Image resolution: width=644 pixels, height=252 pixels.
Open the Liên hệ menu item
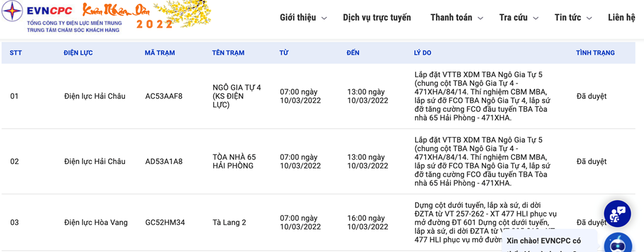click(x=621, y=17)
